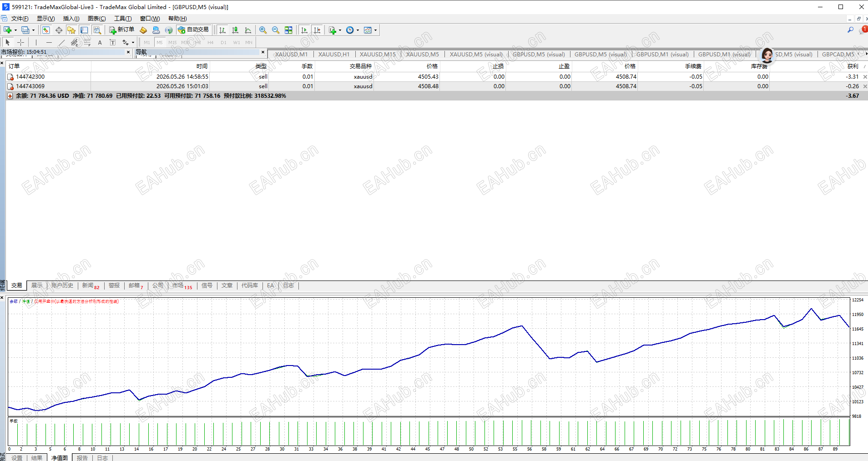Switch to the 市场 terminal tab
The image size is (868, 461).
182,286
